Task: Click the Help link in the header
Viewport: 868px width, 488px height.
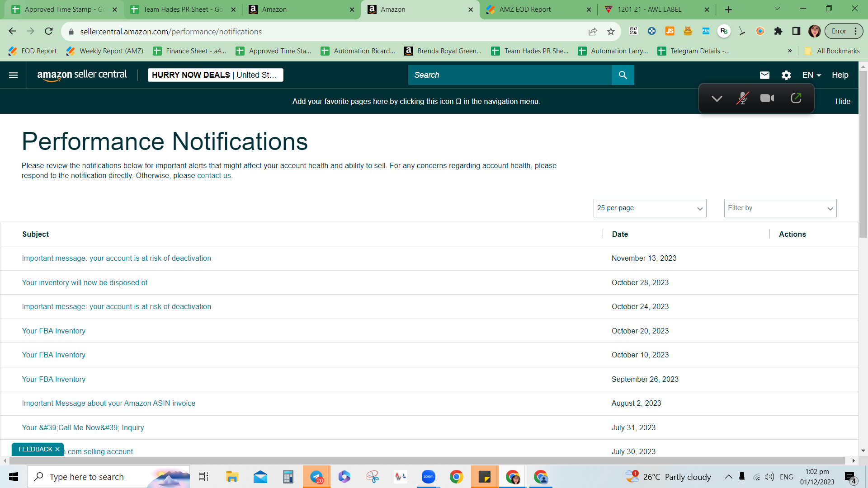Action: point(840,75)
